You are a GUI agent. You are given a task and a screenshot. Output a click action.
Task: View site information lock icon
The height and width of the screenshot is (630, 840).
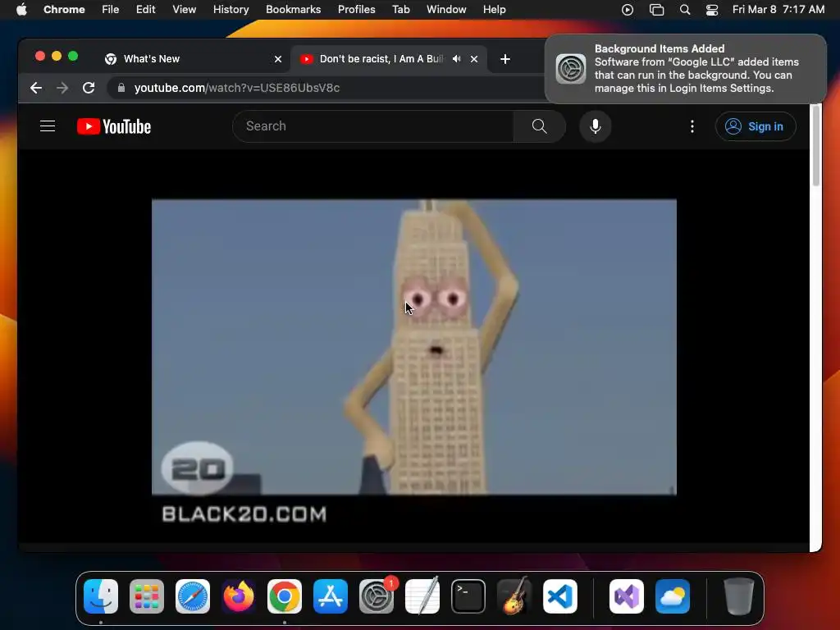tap(121, 88)
